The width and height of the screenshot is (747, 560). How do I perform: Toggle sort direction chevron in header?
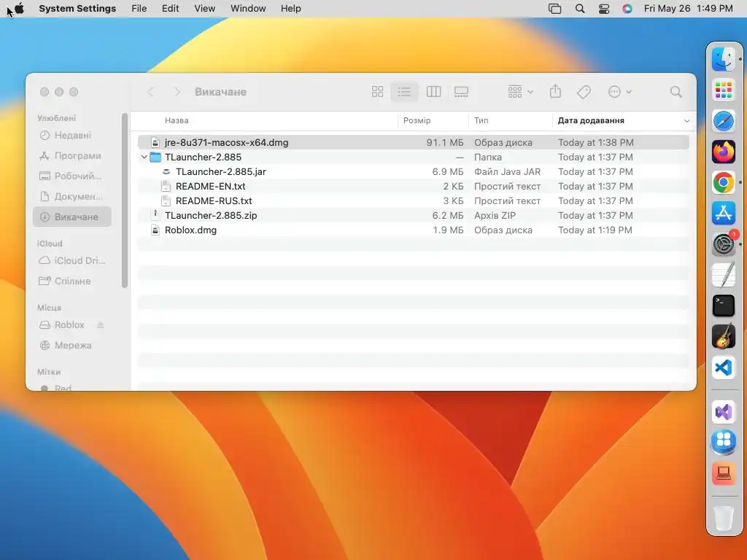coord(686,121)
